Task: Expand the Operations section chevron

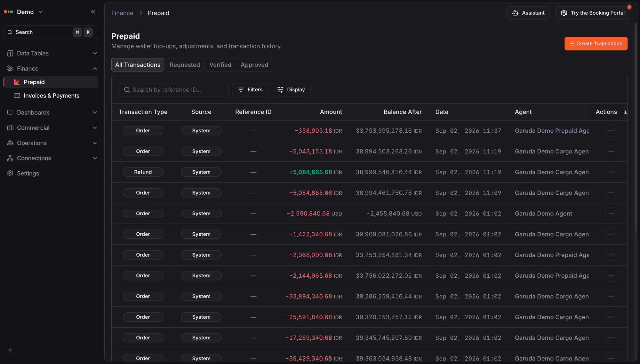Action: 95,143
